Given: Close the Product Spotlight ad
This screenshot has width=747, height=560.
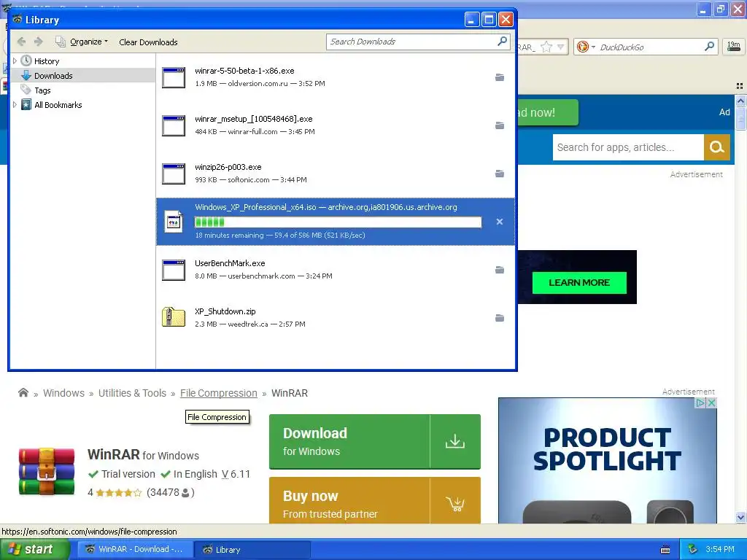Looking at the screenshot, I should 711,402.
